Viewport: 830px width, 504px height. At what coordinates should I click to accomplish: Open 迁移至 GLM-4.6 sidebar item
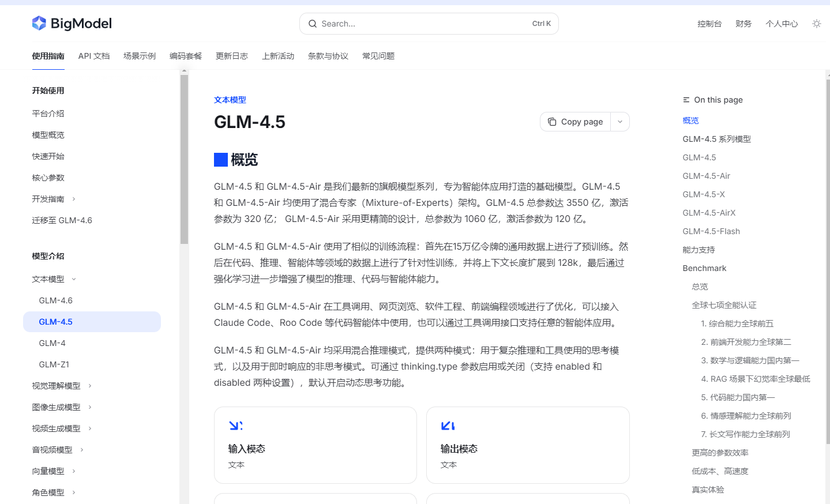tap(62, 220)
